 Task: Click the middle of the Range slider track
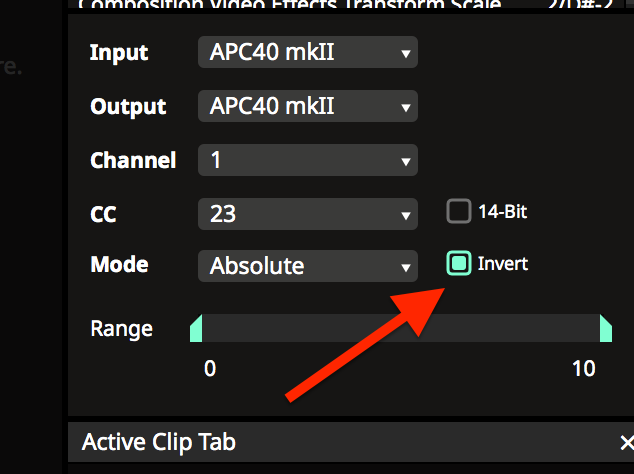400,328
